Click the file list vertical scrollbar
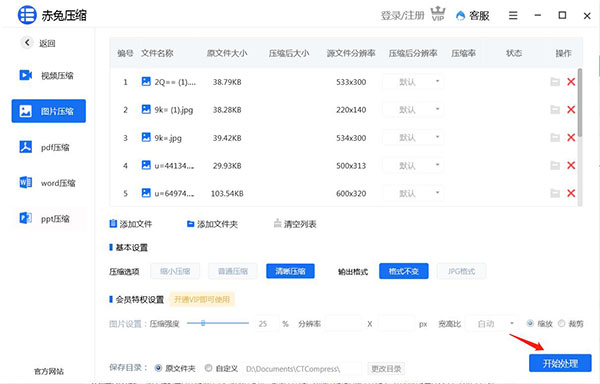The height and width of the screenshot is (384, 600). tap(580, 103)
